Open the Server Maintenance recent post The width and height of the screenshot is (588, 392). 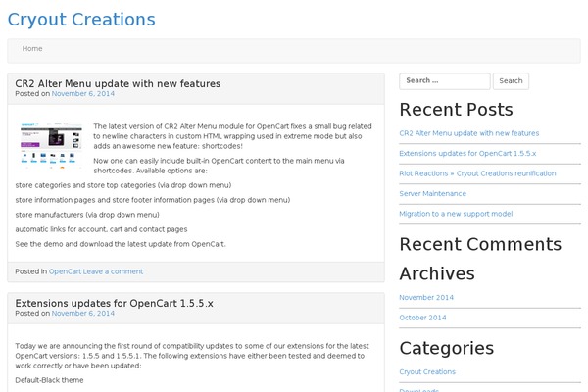[x=433, y=194]
